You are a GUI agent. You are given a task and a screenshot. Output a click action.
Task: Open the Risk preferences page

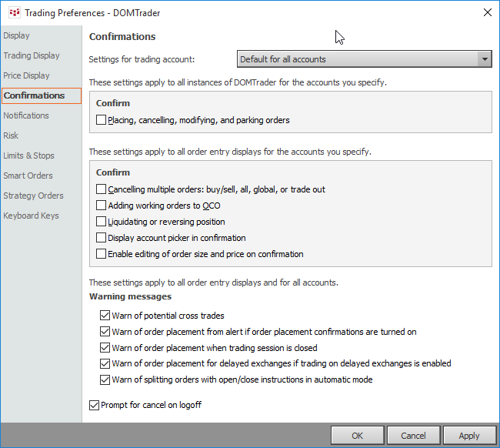coord(11,135)
